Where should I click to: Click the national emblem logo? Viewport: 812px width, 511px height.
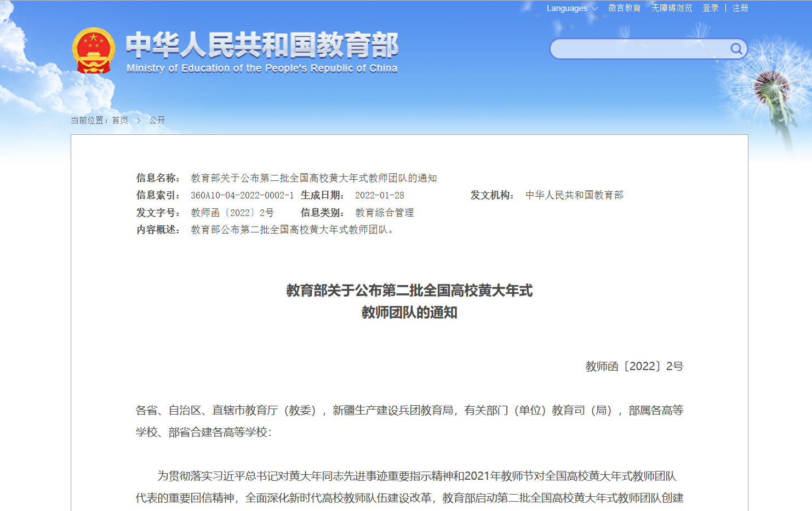(x=94, y=50)
